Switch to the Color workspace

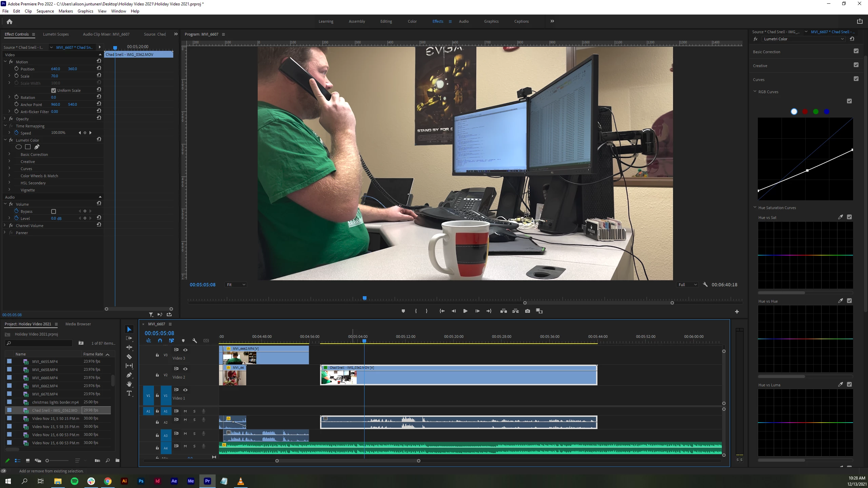(x=412, y=21)
